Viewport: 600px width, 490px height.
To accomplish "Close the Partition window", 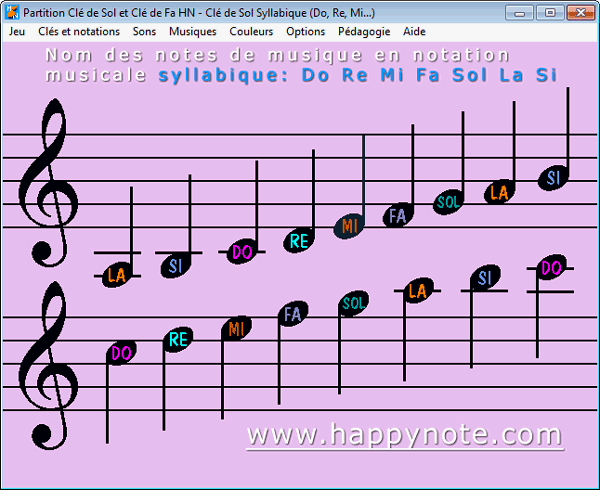I will pyautogui.click(x=580, y=13).
